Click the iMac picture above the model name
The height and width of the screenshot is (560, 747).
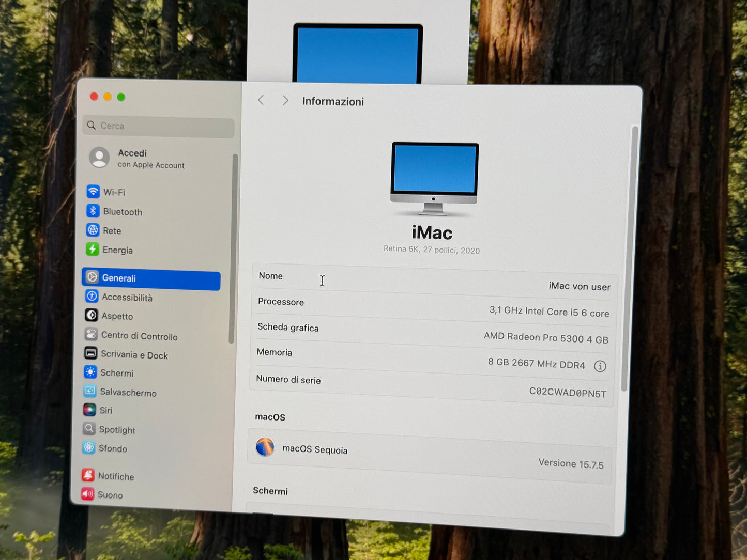[x=434, y=179]
